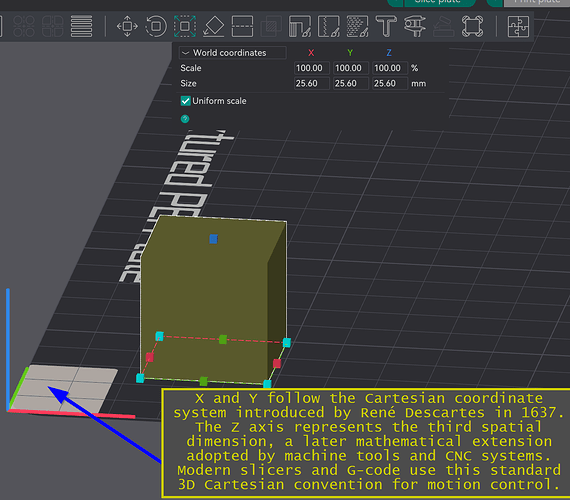The height and width of the screenshot is (500, 570).
Task: Toggle the active Scale tool
Action: [185, 26]
